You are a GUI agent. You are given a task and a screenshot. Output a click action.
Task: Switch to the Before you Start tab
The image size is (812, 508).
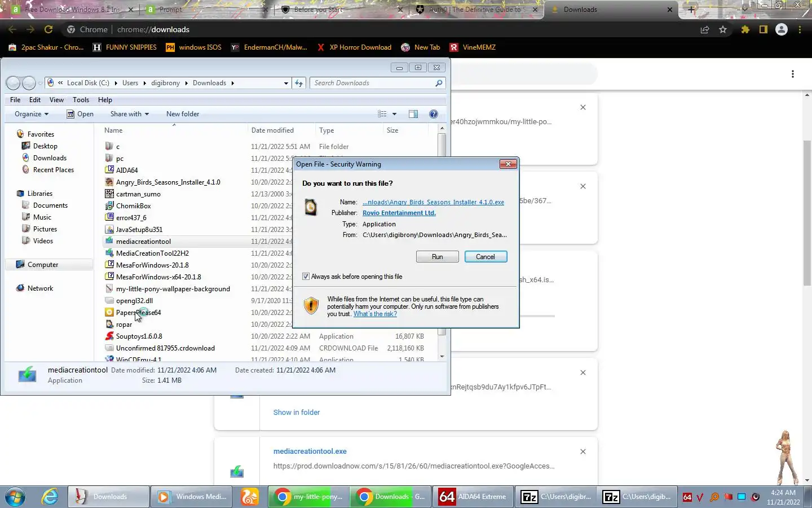[x=341, y=10]
